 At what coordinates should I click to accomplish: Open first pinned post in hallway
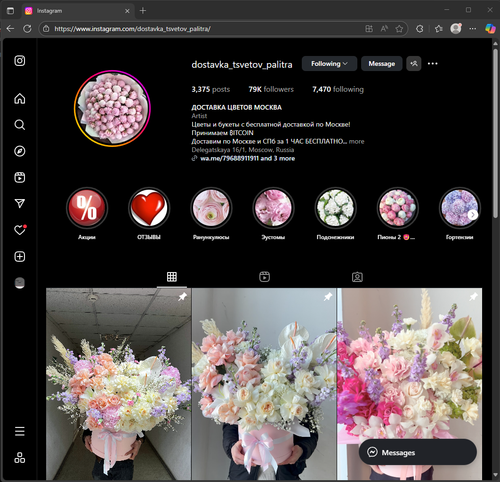click(x=118, y=384)
